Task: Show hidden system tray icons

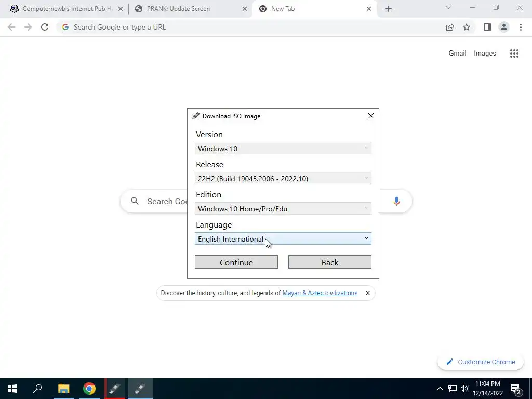Action: (x=440, y=389)
